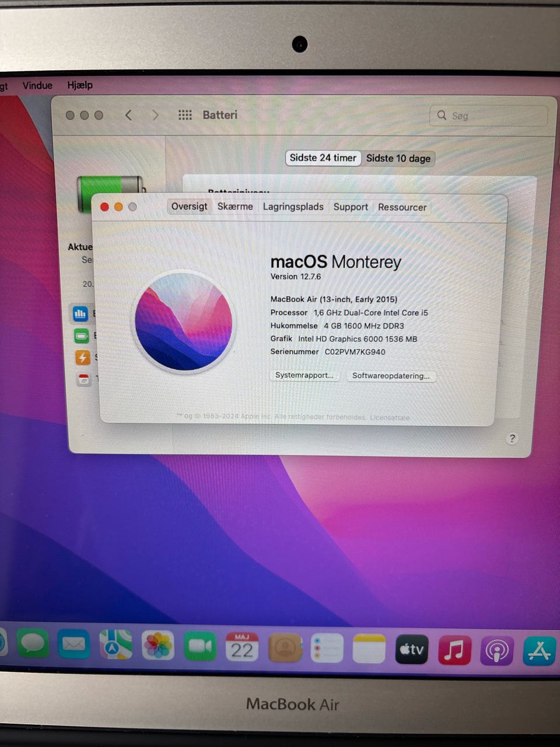Click the Batteri window title
The width and height of the screenshot is (560, 747).
point(220,115)
